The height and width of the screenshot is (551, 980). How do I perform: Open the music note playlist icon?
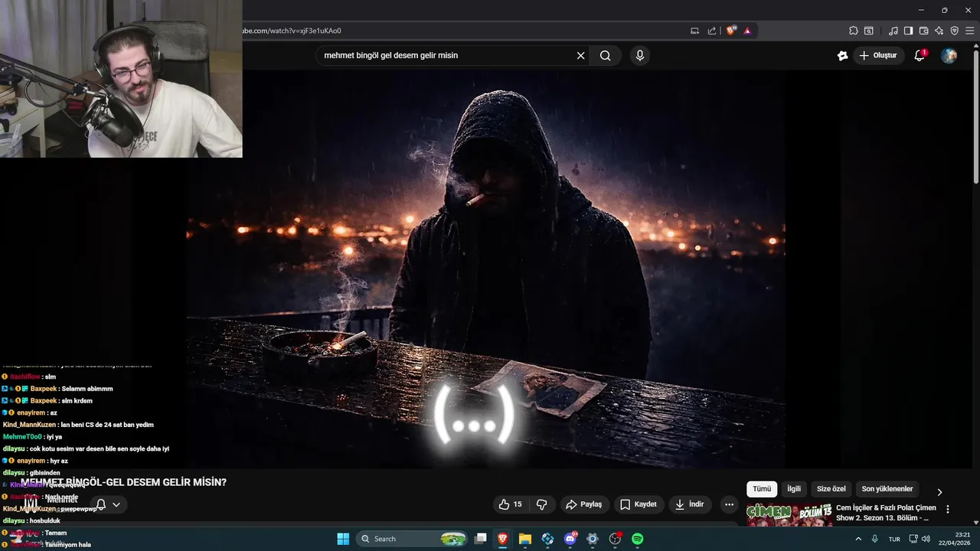tap(893, 31)
